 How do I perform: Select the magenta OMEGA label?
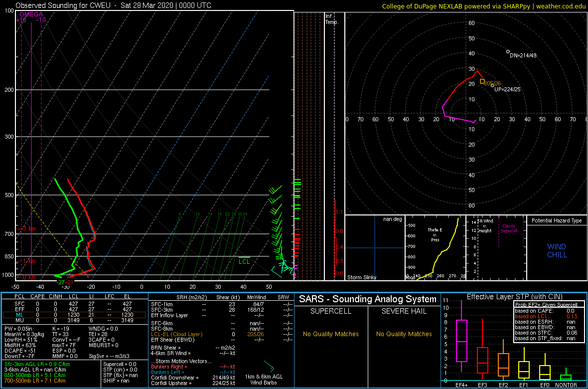31,14
